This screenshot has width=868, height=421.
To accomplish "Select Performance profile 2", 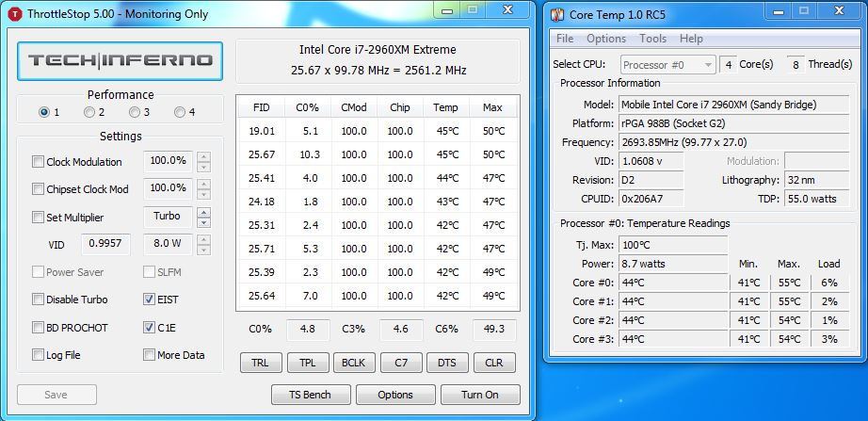I will [x=89, y=112].
